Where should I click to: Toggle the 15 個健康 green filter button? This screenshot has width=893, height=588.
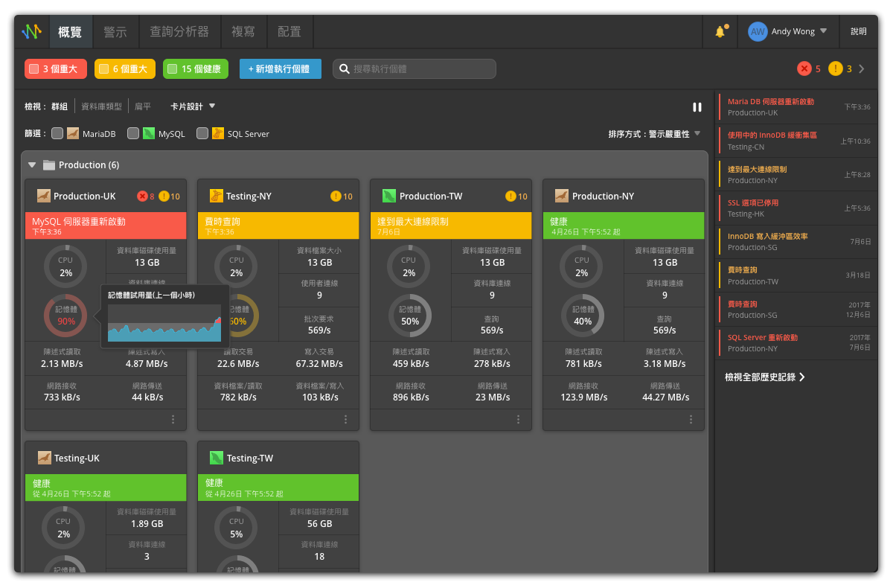196,69
